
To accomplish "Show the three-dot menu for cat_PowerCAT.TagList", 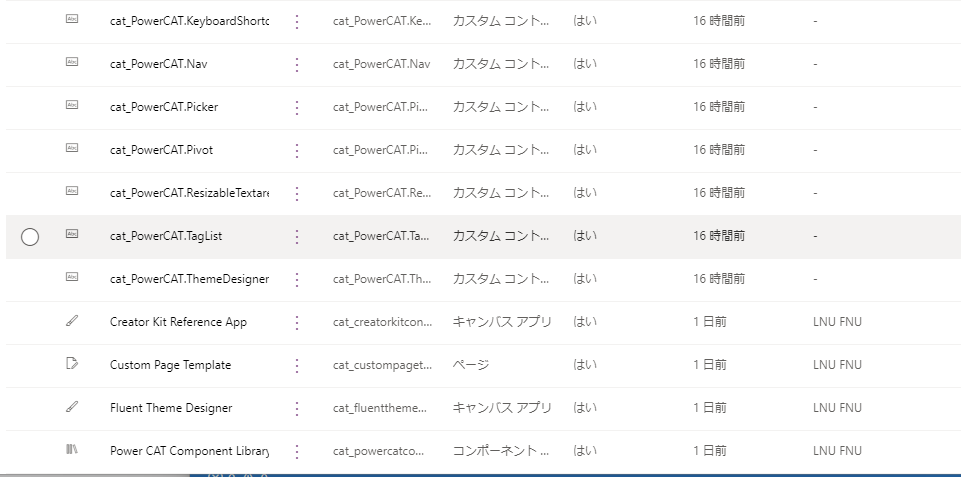I will 297,237.
